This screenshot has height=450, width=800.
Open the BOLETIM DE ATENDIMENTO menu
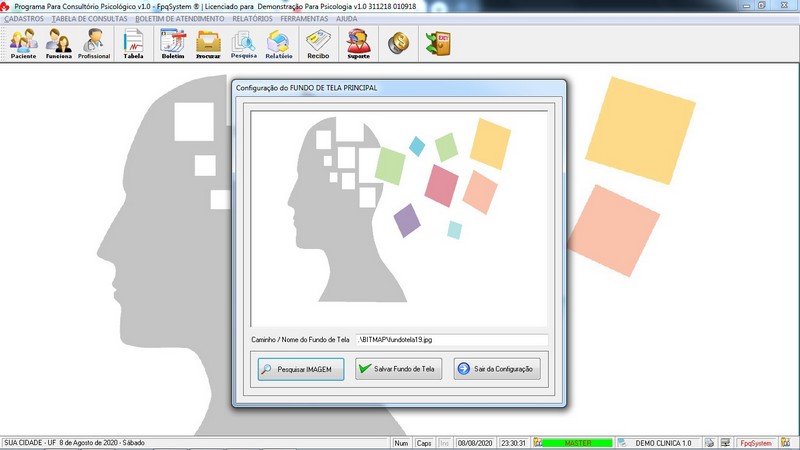[x=180, y=19]
